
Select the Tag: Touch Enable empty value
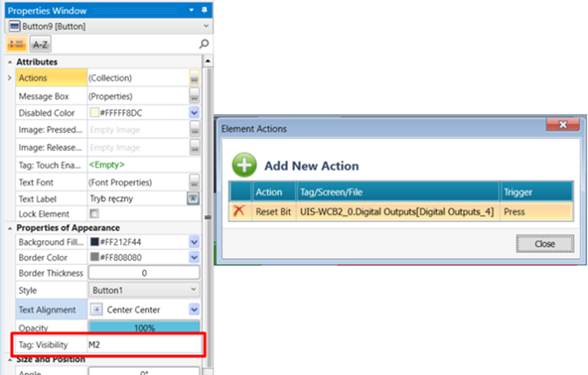tap(107, 165)
